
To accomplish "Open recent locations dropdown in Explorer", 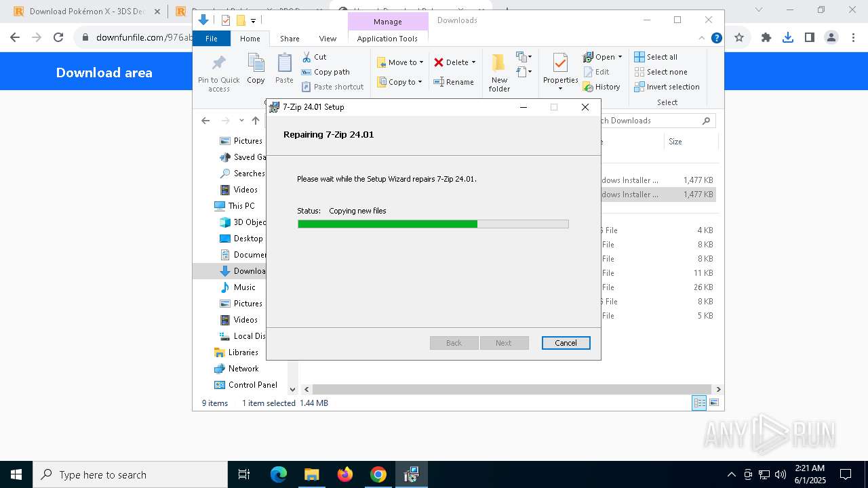I will click(x=241, y=121).
